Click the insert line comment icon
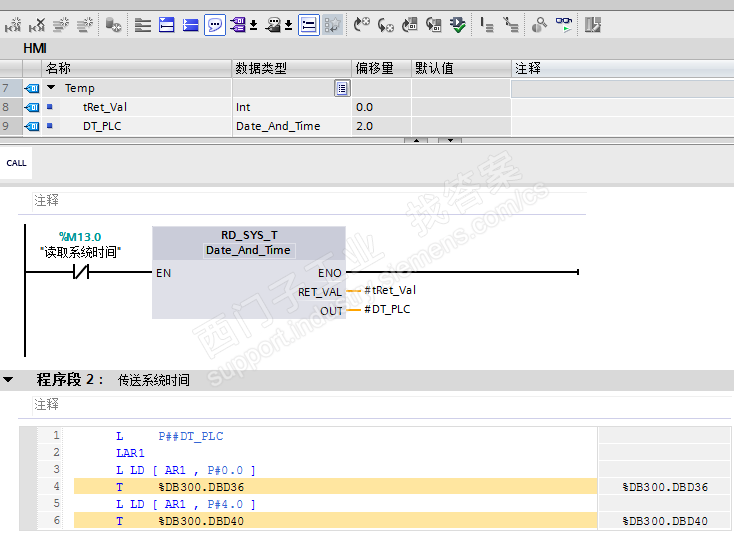Screen dimensions: 734x536 [x=487, y=25]
